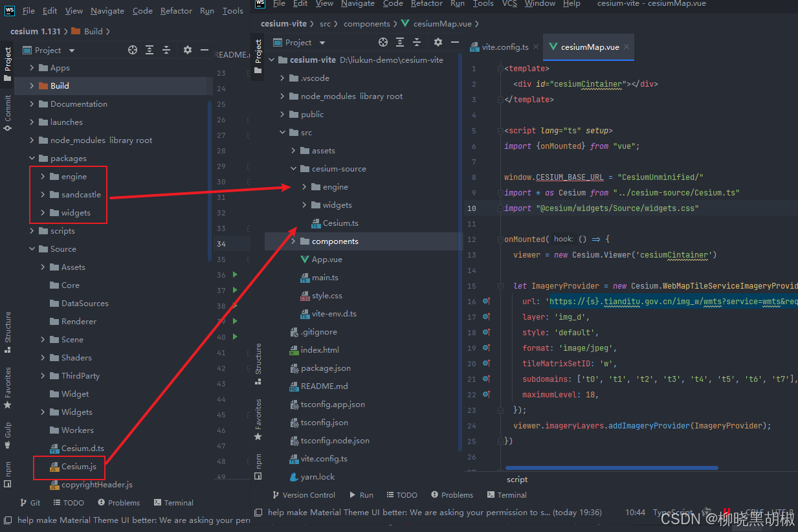
Task: Toggle Favorites tool window in cesium 1.131
Action: coord(8,388)
